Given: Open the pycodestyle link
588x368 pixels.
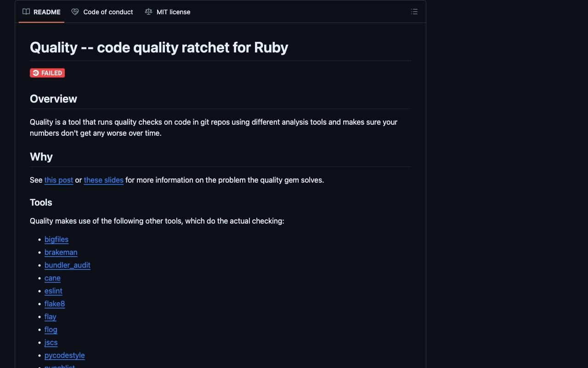Looking at the screenshot, I should (x=65, y=355).
